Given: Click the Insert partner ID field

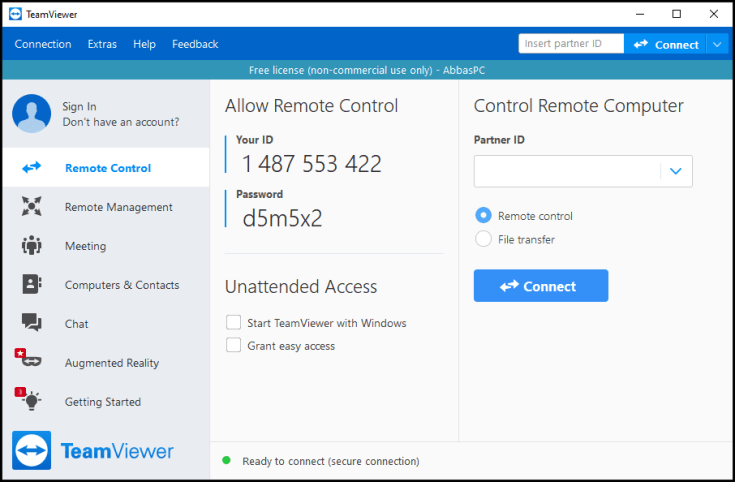Looking at the screenshot, I should (x=571, y=44).
